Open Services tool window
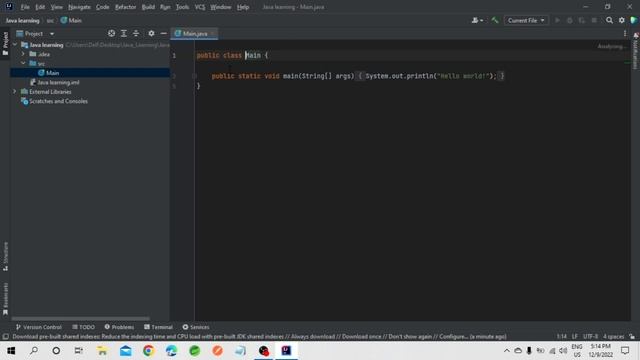Viewport: 640px width, 360px height. pos(196,327)
